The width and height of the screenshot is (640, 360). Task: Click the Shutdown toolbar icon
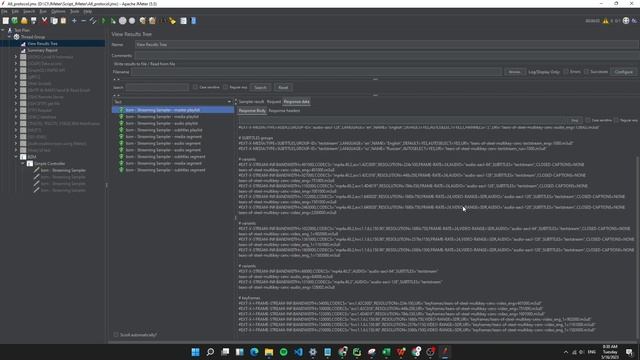[x=132, y=20]
